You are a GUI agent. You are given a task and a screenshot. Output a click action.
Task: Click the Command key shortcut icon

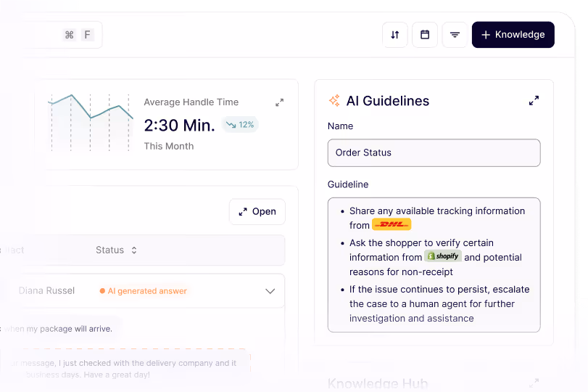pos(70,35)
